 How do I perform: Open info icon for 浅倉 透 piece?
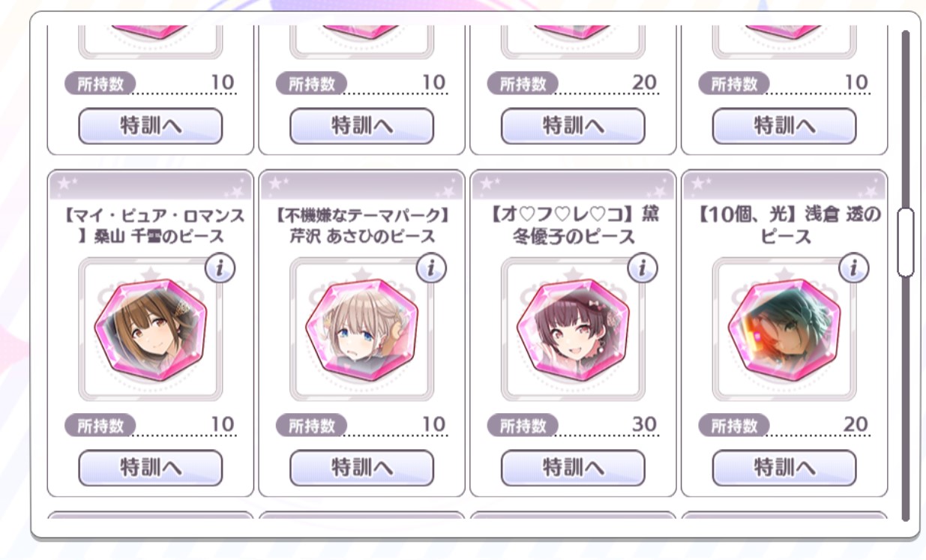pos(854,268)
